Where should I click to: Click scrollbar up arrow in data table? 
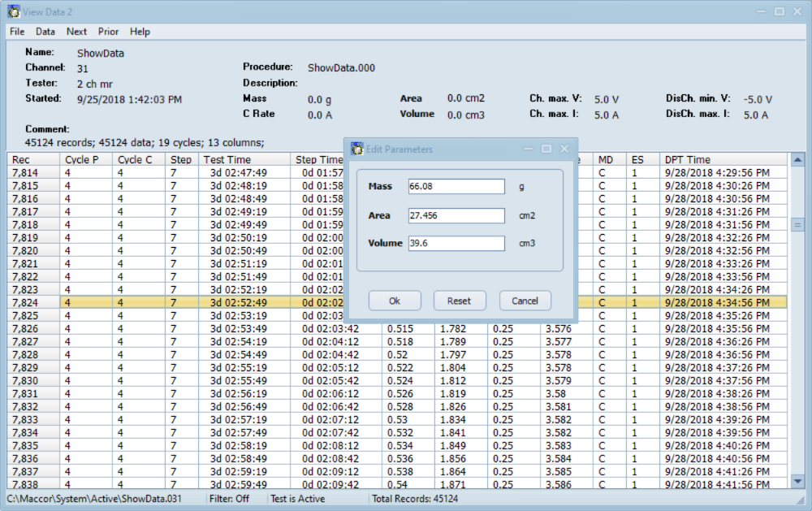[x=797, y=160]
